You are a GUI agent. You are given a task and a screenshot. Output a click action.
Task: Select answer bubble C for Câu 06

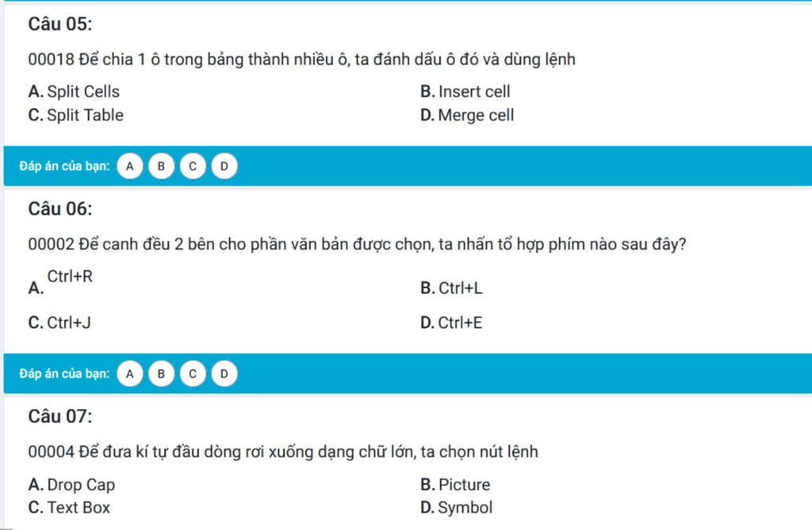[193, 373]
